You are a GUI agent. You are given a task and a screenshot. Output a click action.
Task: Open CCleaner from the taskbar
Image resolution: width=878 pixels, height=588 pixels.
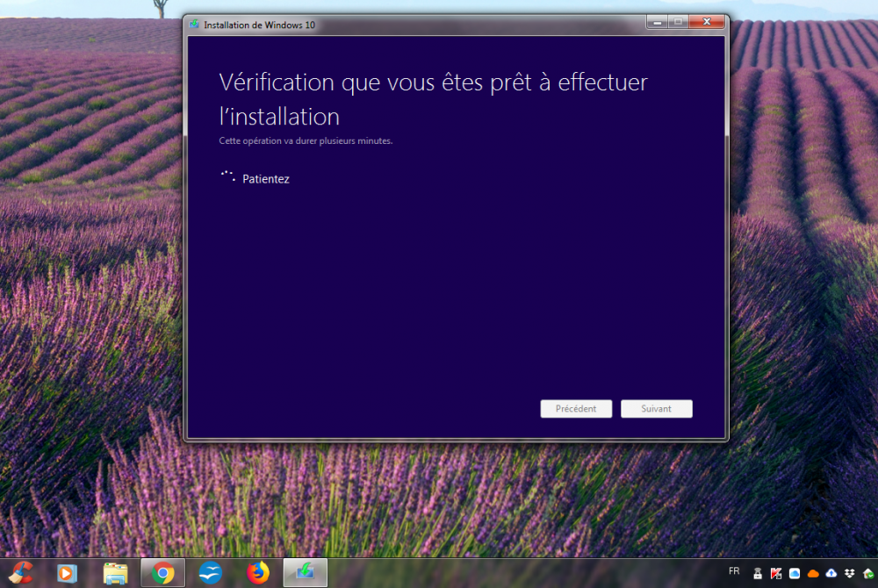(x=19, y=573)
